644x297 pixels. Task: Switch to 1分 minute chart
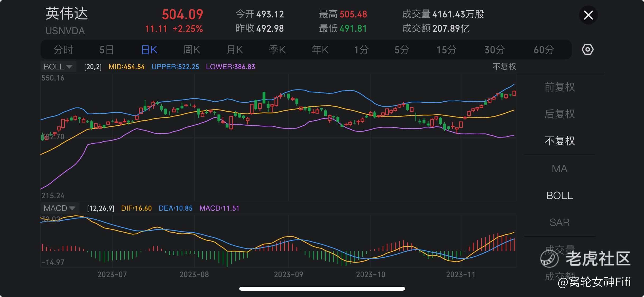[x=361, y=50]
